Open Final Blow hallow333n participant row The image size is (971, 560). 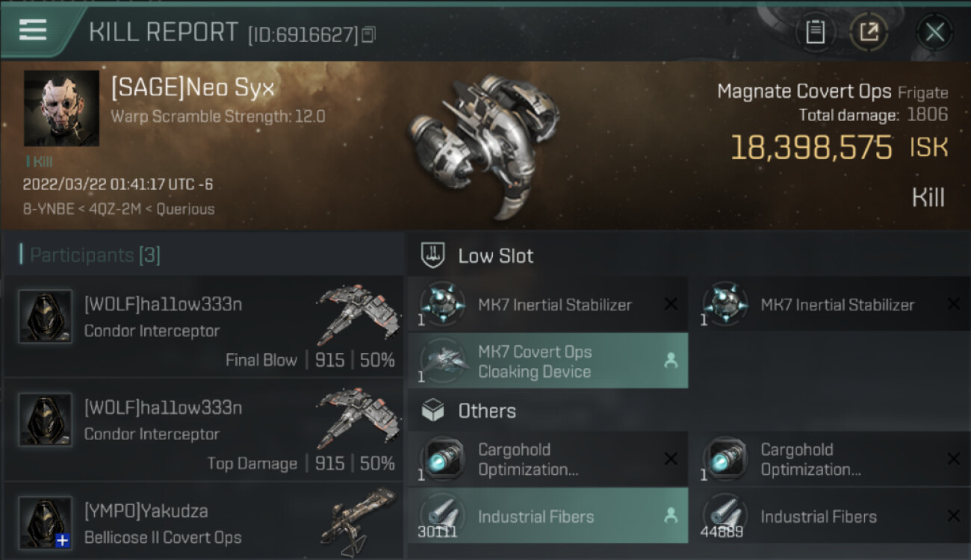coord(203,326)
